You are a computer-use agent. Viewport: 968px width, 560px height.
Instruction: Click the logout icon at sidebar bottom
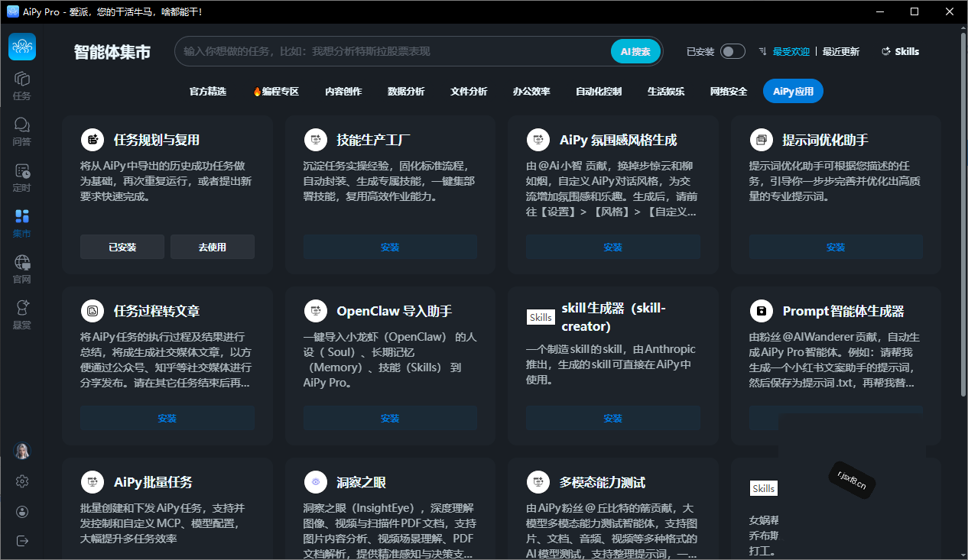click(x=22, y=541)
